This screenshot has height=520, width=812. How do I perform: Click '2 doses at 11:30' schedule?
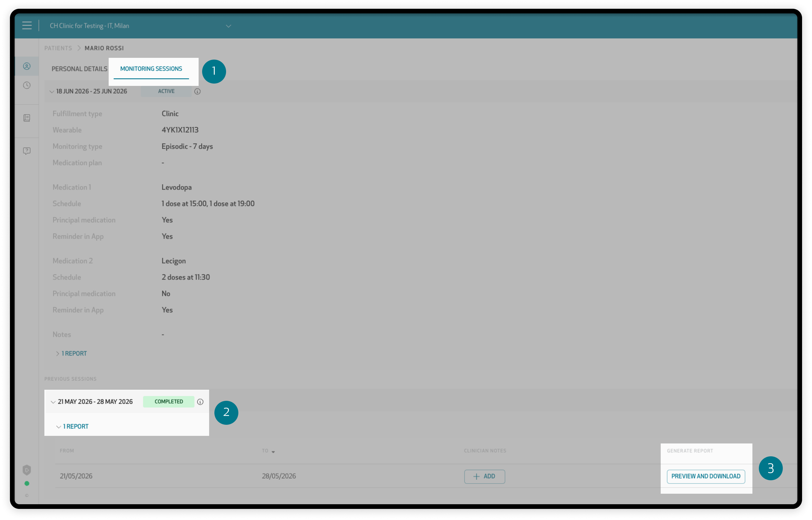(x=186, y=277)
